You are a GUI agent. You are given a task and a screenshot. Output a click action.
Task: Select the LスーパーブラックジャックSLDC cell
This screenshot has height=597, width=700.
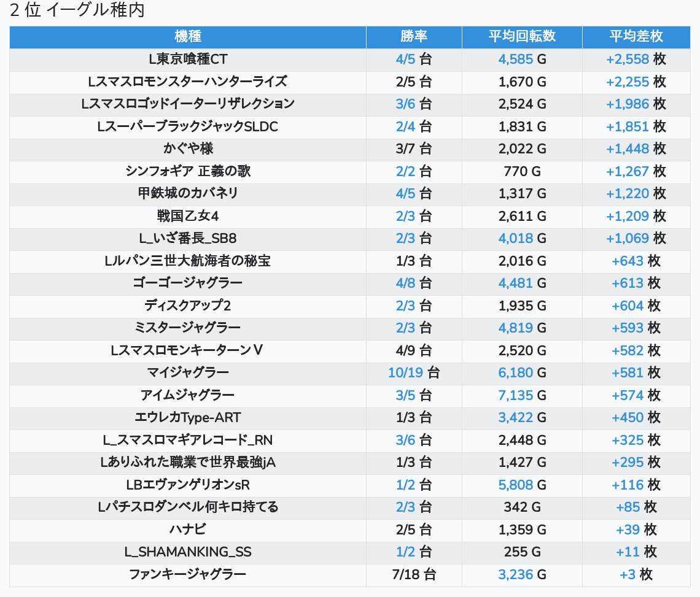pos(188,127)
